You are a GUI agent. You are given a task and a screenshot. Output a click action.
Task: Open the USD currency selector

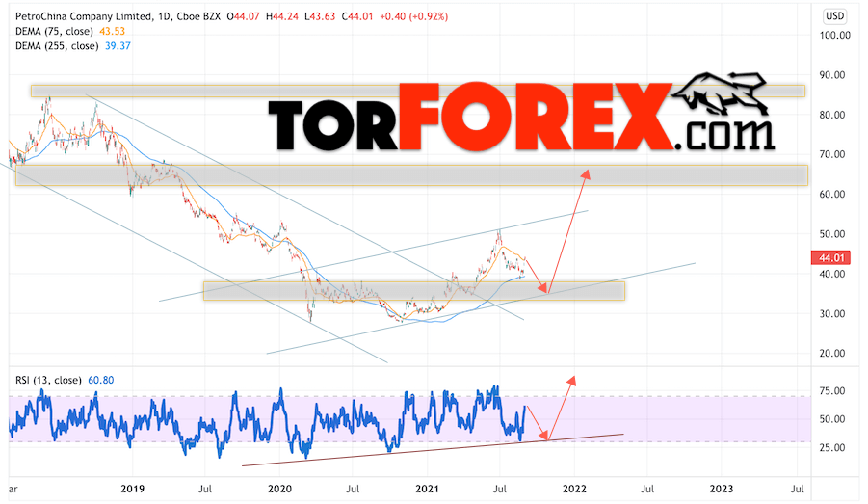[835, 16]
